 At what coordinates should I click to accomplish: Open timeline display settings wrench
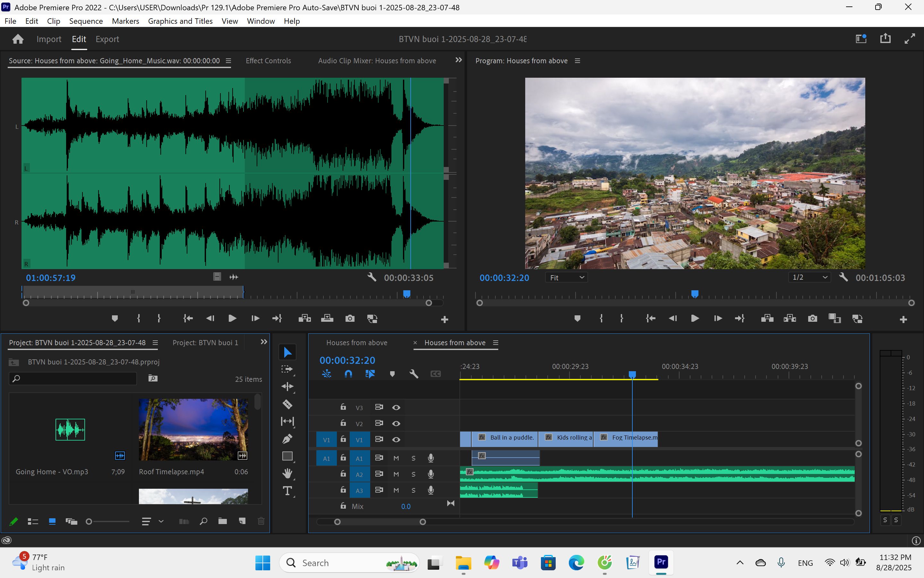pos(414,374)
